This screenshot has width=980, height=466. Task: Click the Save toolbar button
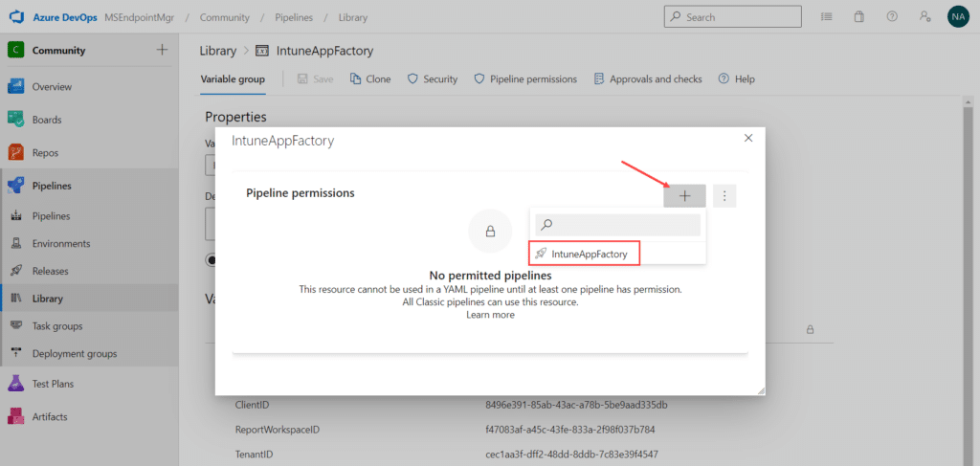316,79
